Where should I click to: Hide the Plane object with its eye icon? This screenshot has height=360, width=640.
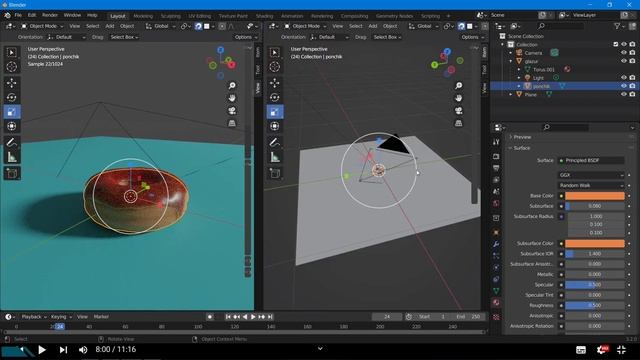pos(624,94)
